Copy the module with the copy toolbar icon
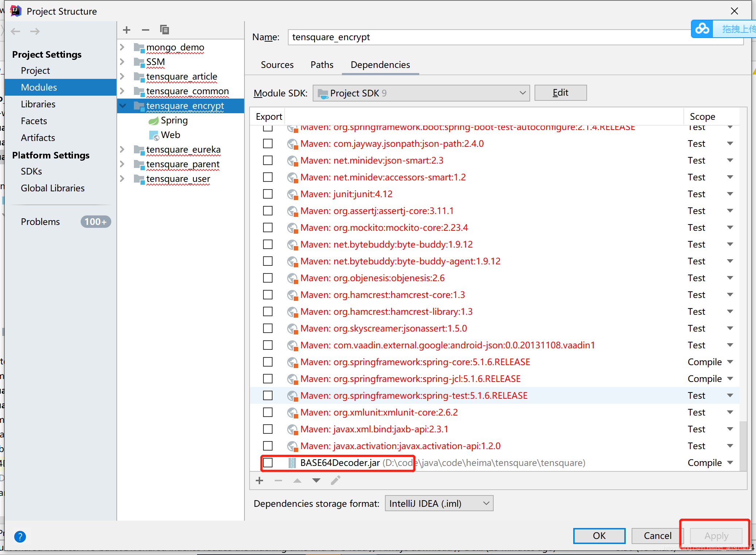Screen dimensions: 756x555 [164, 30]
